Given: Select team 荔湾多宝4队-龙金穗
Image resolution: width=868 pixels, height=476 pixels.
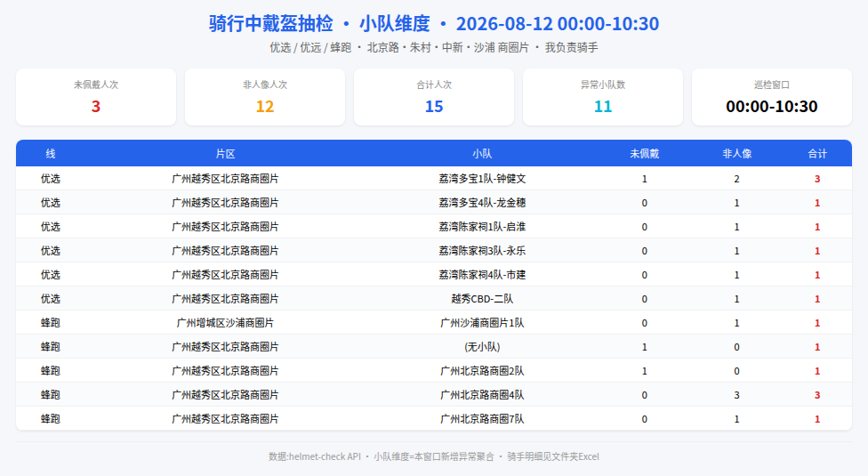Looking at the screenshot, I should pyautogui.click(x=482, y=203).
